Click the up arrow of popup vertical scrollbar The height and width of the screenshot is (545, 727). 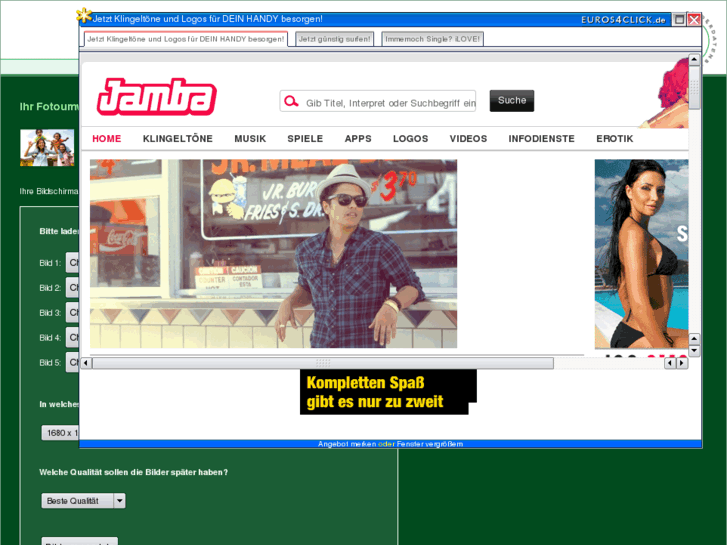694,59
